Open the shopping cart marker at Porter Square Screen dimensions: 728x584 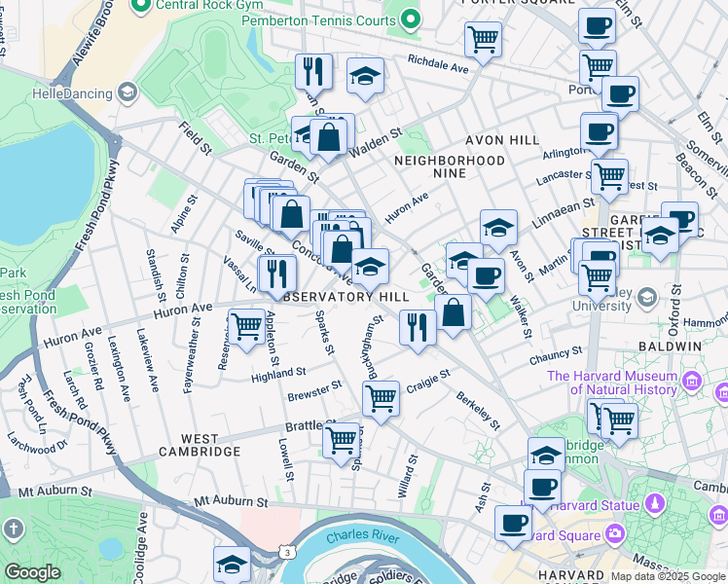(483, 40)
